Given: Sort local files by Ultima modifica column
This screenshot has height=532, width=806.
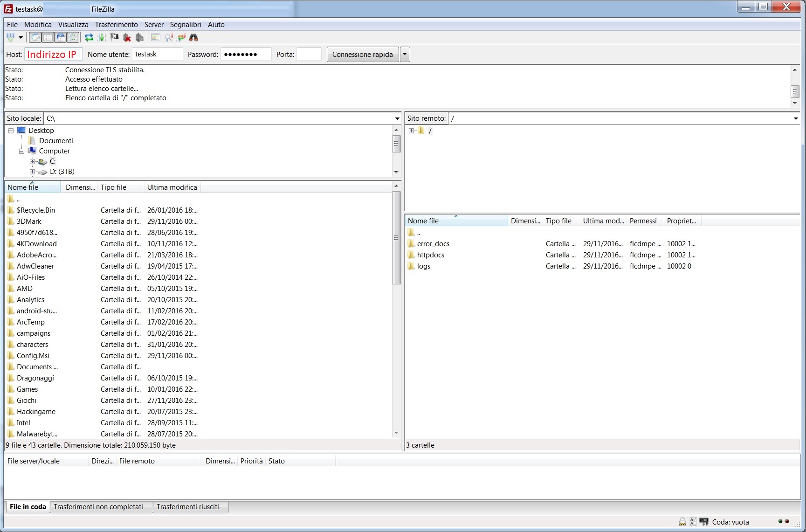Looking at the screenshot, I should pyautogui.click(x=172, y=187).
